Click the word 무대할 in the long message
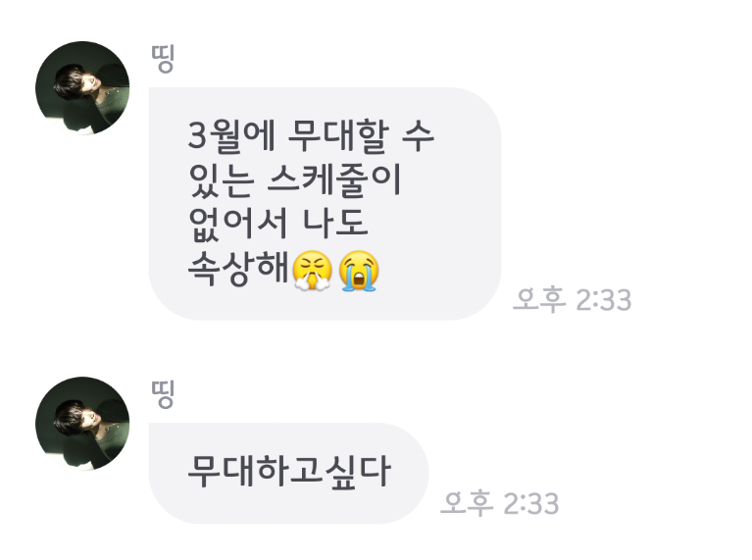The height and width of the screenshot is (560, 752). (338, 135)
